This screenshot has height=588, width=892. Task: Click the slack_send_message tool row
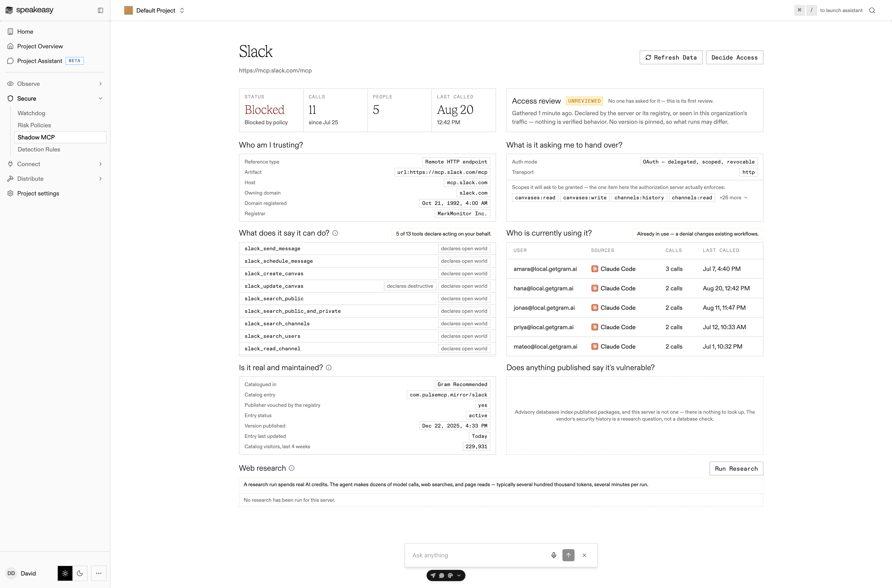367,249
